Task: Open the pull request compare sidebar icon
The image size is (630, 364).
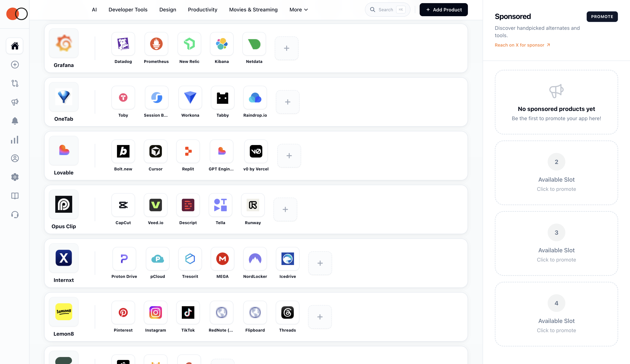Action: tap(15, 83)
